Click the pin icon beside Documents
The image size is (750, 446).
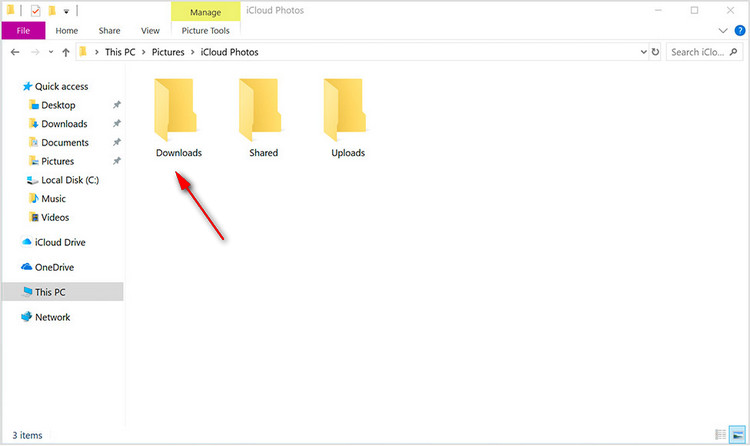pos(116,142)
